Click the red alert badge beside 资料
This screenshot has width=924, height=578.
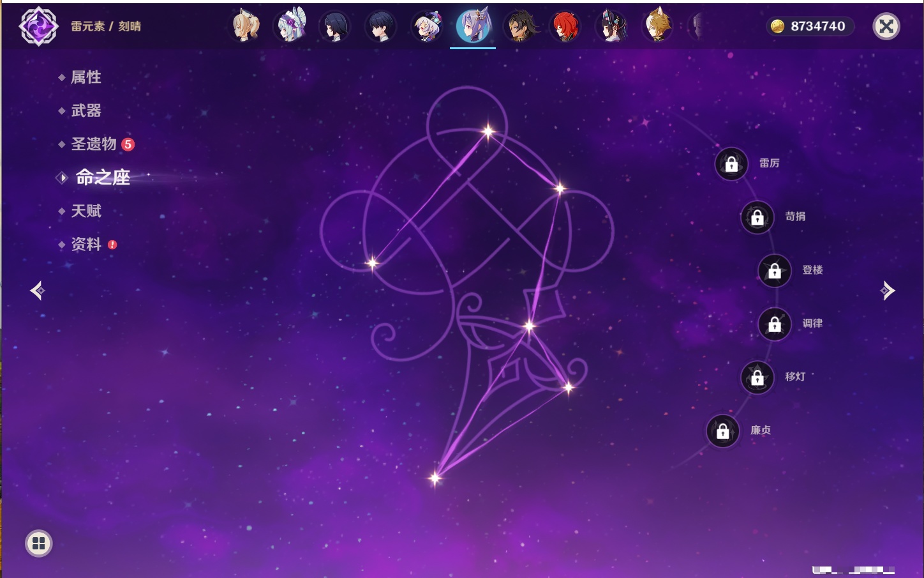point(112,245)
